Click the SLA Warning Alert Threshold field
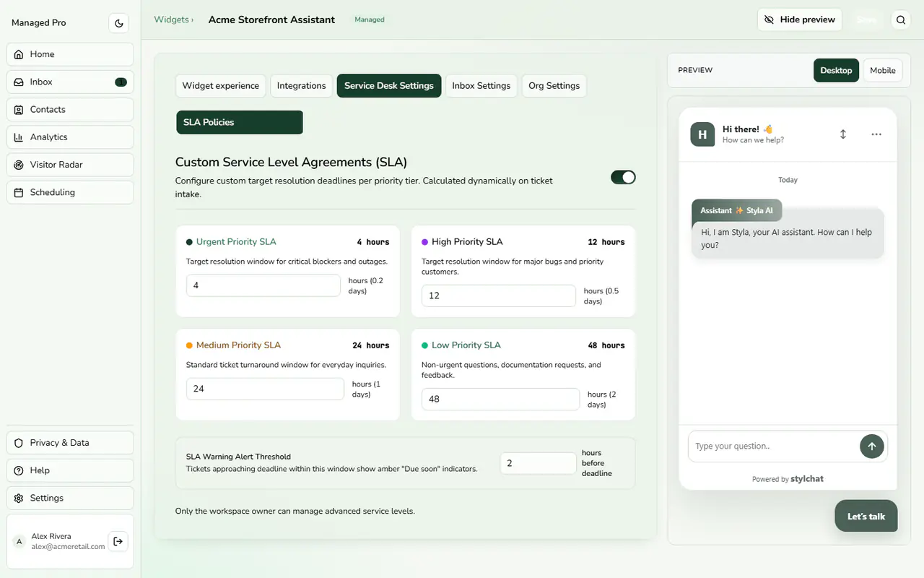The width and height of the screenshot is (924, 578). click(539, 463)
